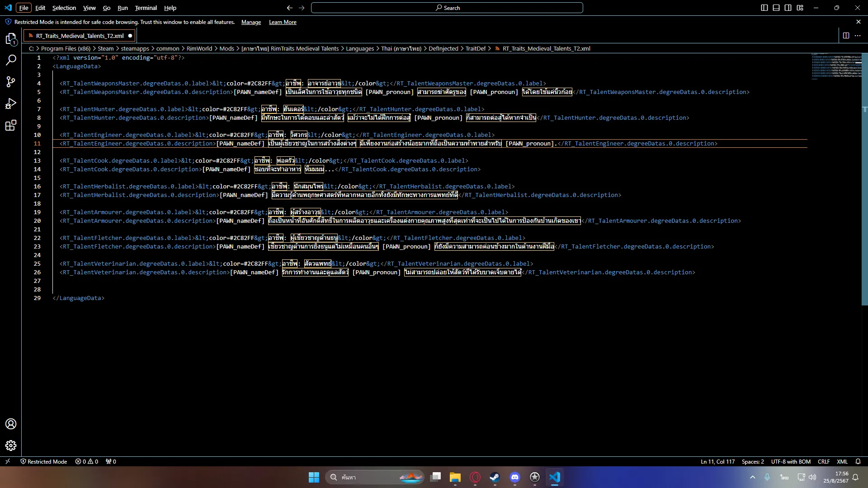
Task: Open the Manage gear icon
Action: tap(11, 446)
